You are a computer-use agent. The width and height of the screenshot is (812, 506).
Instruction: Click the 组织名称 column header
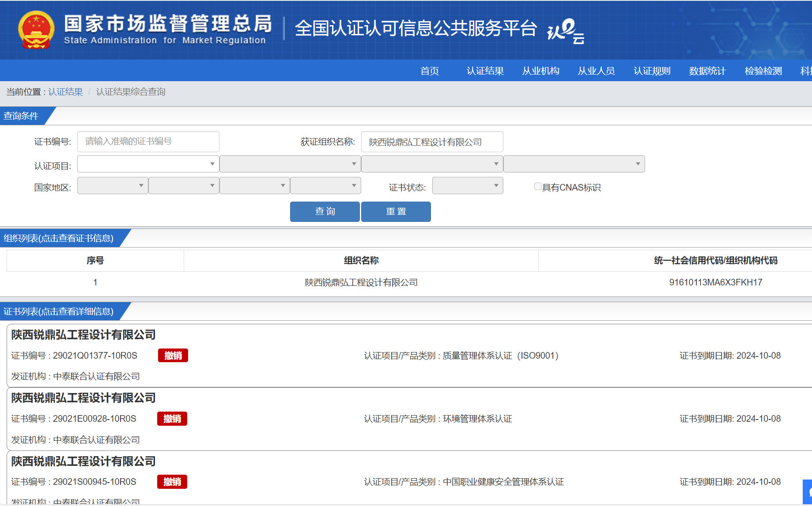coord(361,260)
